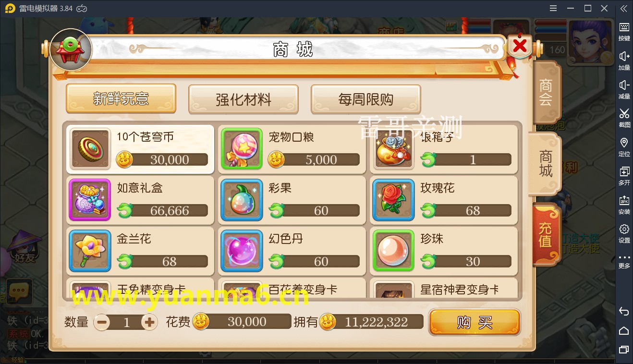Pick the 珍珠 pearl icon
The image size is (633, 364).
394,251
